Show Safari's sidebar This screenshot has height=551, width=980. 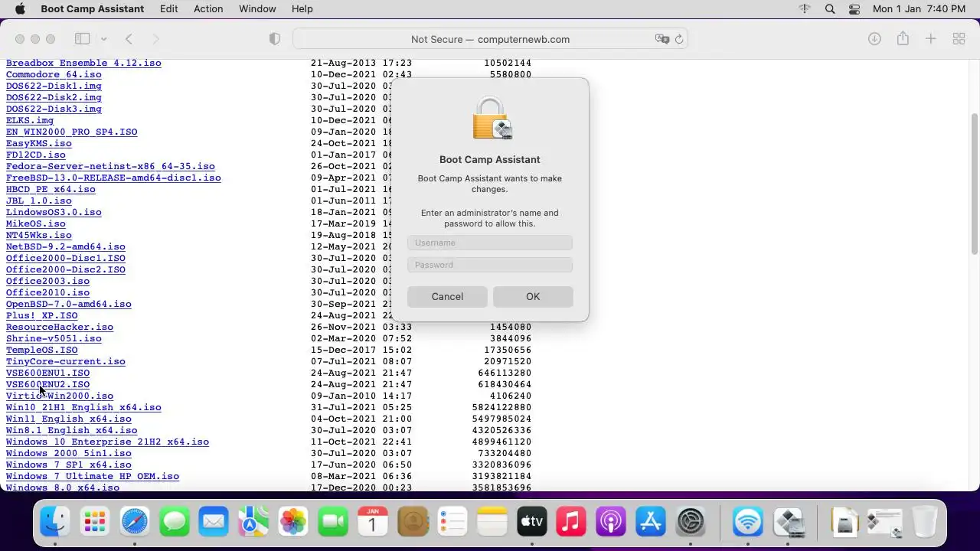82,39
